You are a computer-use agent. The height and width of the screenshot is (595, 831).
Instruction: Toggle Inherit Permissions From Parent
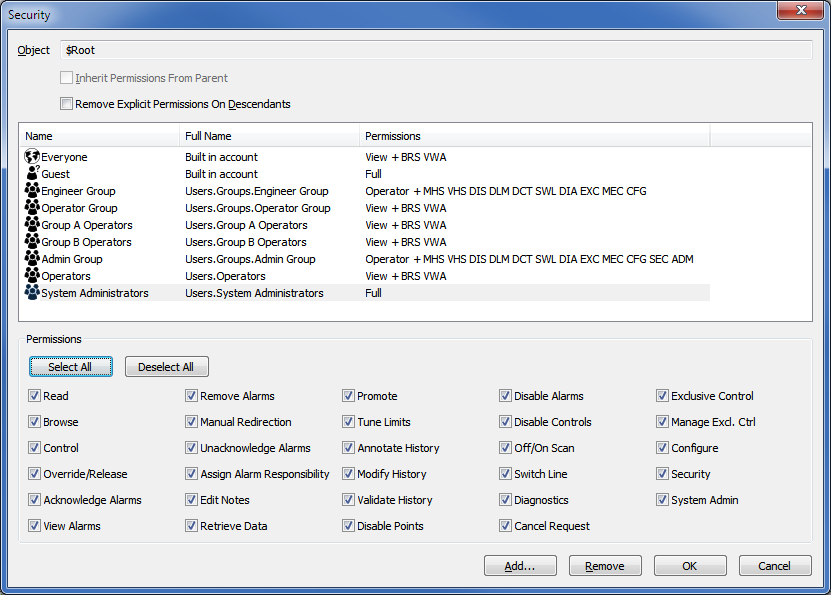click(66, 77)
